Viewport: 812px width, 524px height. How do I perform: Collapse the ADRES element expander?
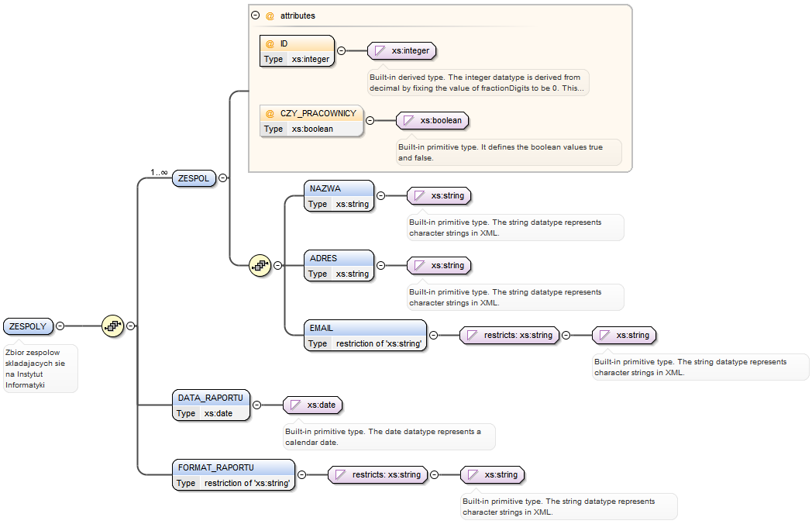click(x=380, y=265)
